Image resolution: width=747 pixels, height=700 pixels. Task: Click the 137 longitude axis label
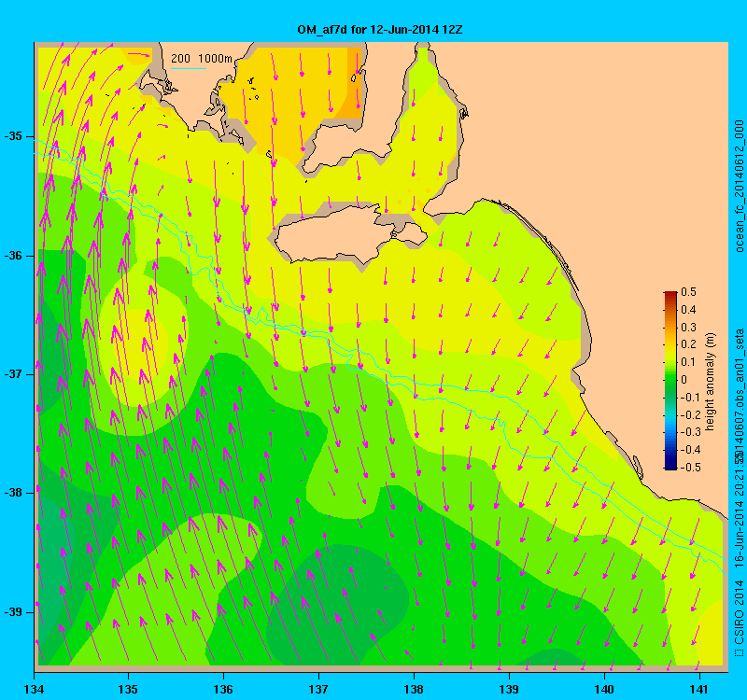(318, 689)
